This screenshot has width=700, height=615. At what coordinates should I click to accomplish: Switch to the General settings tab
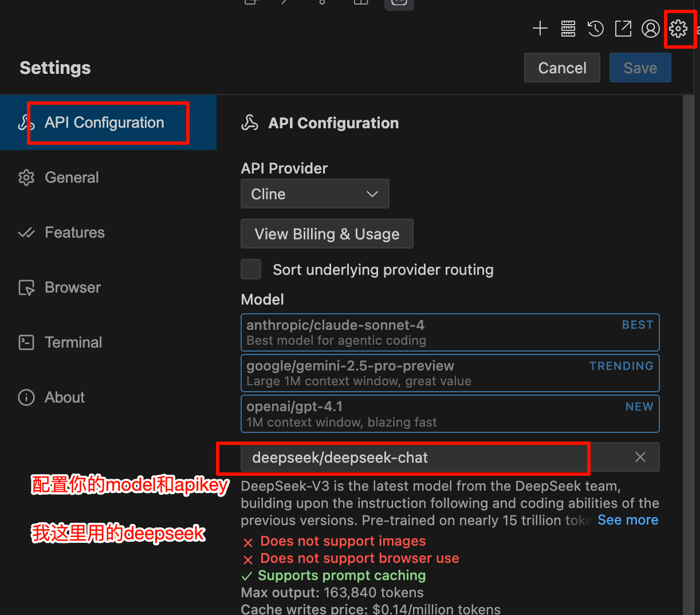click(108, 178)
